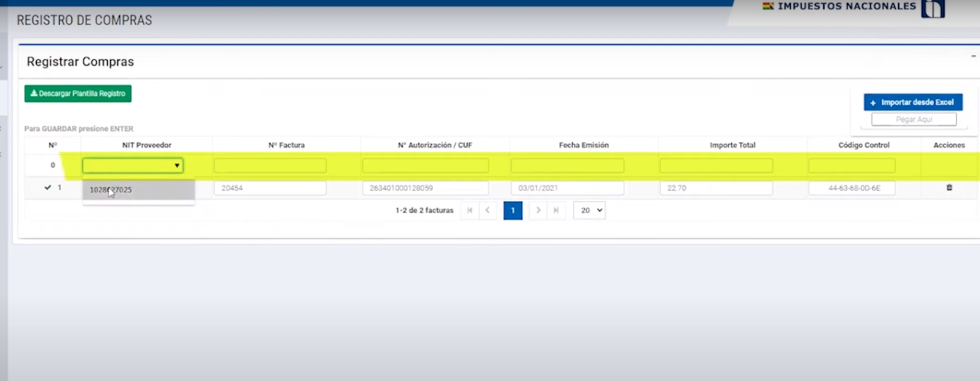Go to next page of invoices
Viewport: 980px width, 381px height.
coord(538,210)
